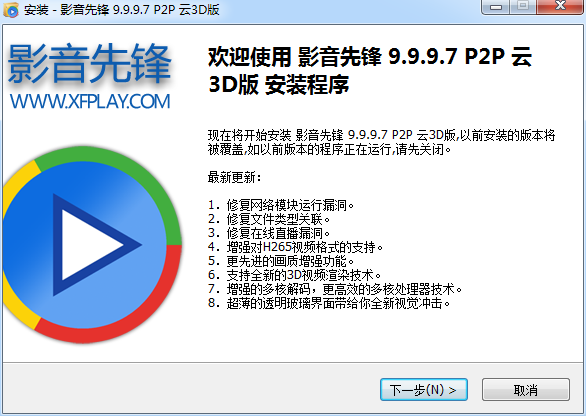Minimize the installer window

click(496, 7)
